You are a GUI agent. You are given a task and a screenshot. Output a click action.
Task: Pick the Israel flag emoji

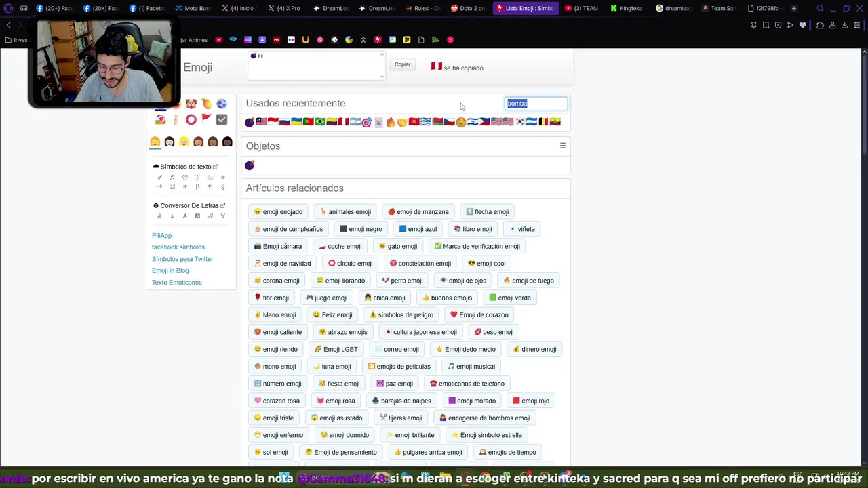click(473, 122)
